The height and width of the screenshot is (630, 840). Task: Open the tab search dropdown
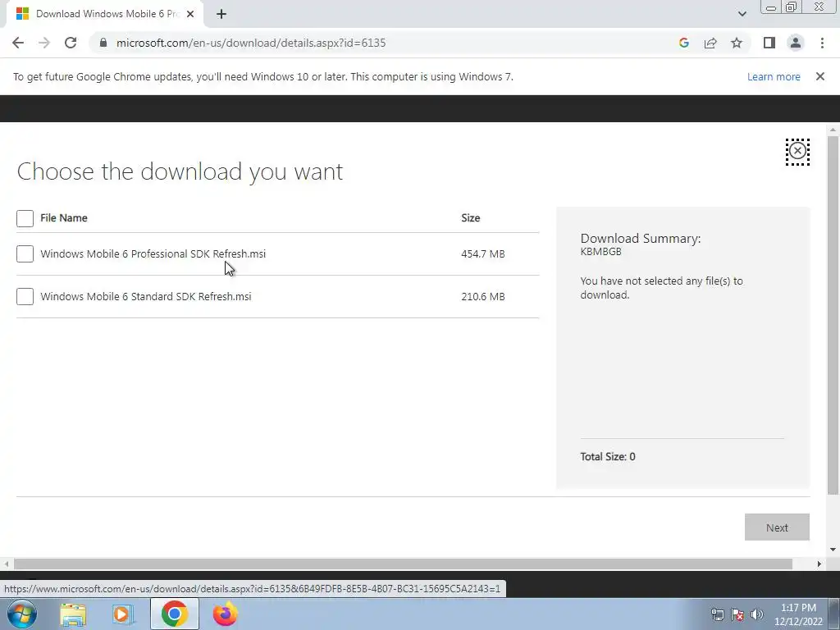[742, 14]
